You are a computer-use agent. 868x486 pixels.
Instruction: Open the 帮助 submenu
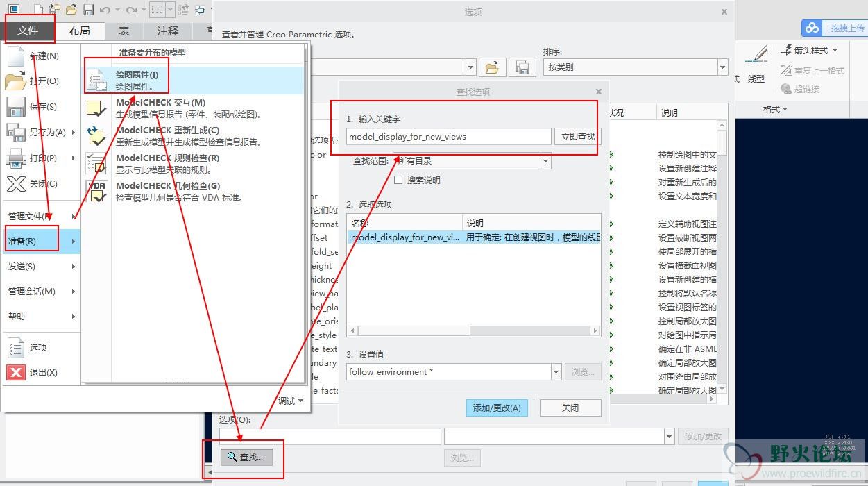(x=42, y=316)
